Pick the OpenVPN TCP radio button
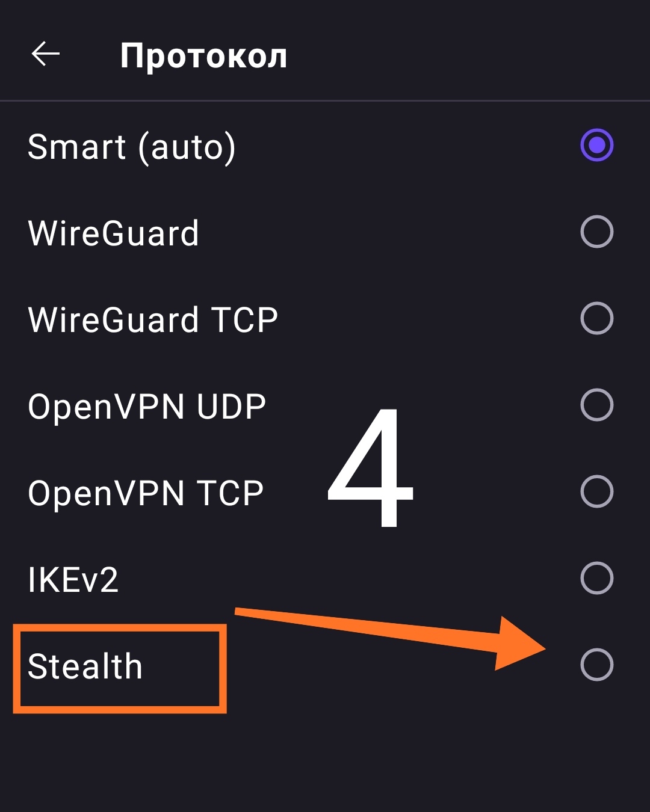This screenshot has width=650, height=812. 596,491
